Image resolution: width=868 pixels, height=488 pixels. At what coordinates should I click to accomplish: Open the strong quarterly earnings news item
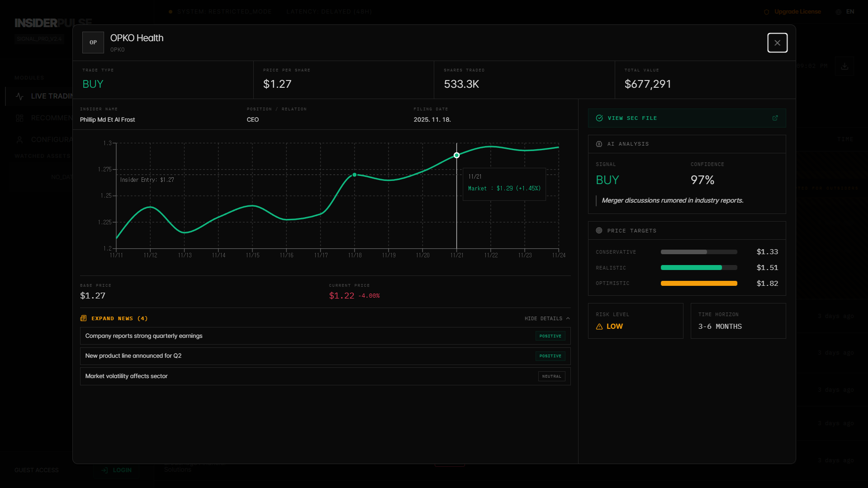coord(325,336)
